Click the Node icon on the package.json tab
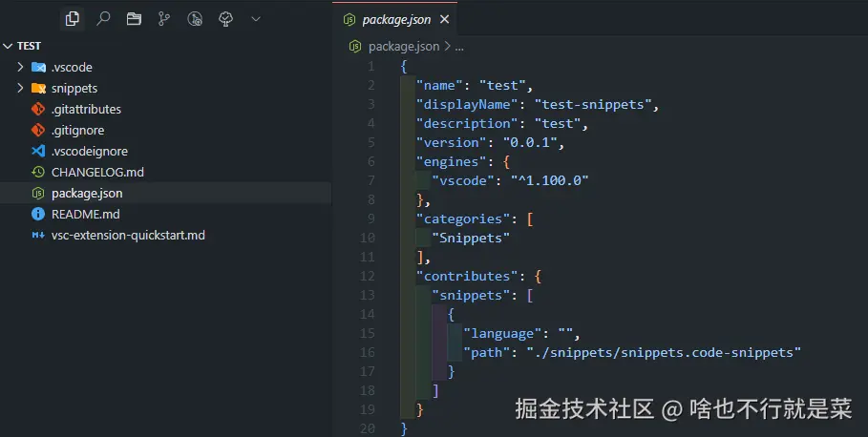The height and width of the screenshot is (437, 868). click(349, 20)
